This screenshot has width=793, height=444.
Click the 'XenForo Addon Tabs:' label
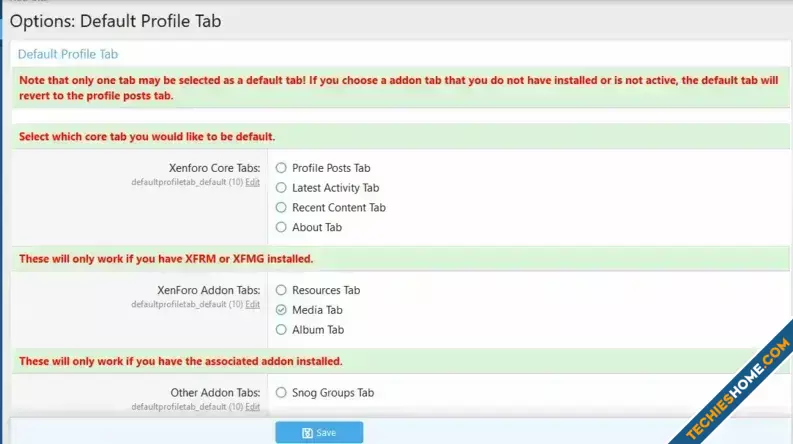208,290
